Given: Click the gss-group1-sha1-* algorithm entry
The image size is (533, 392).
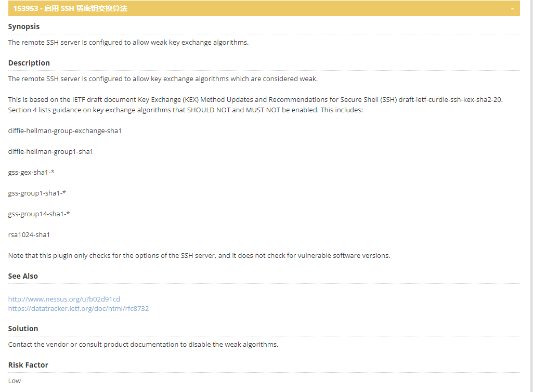Looking at the screenshot, I should pyautogui.click(x=37, y=193).
